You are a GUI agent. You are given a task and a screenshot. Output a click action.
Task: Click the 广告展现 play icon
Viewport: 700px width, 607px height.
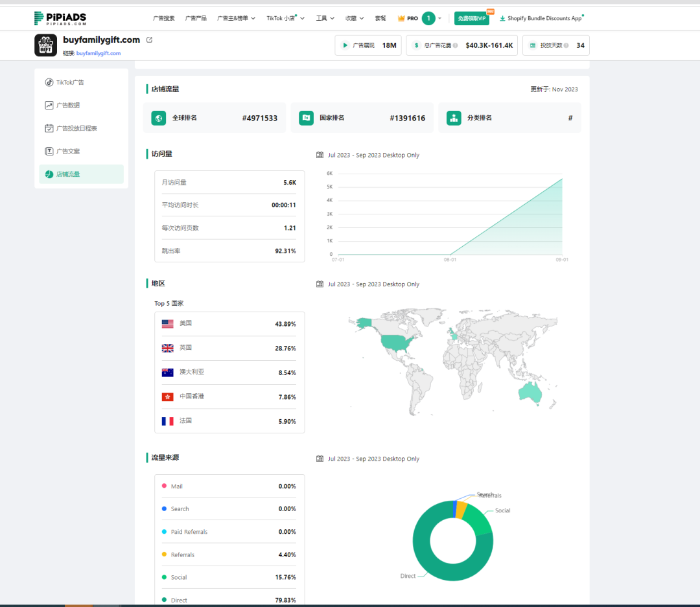click(345, 45)
